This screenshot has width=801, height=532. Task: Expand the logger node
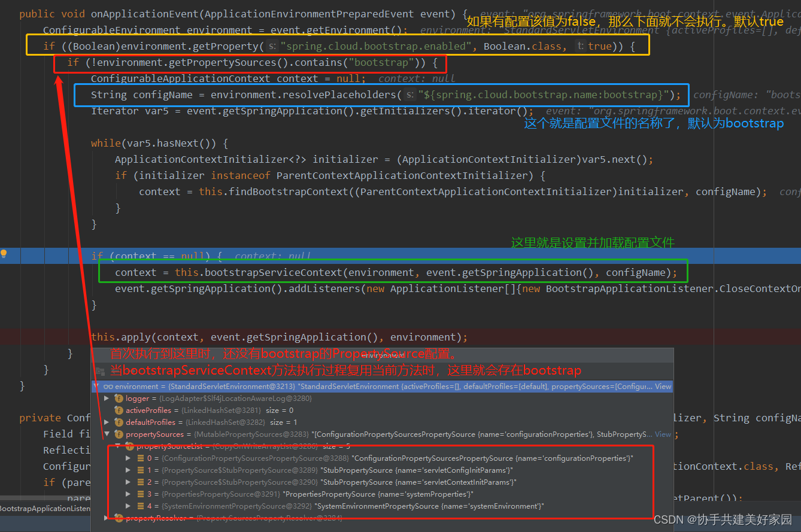coord(107,399)
